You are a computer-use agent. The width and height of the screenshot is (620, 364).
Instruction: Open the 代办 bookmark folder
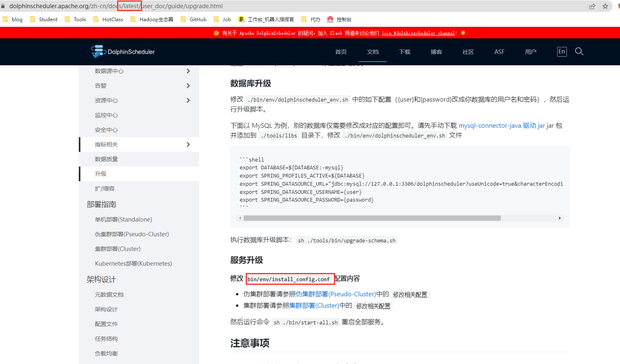[x=311, y=19]
